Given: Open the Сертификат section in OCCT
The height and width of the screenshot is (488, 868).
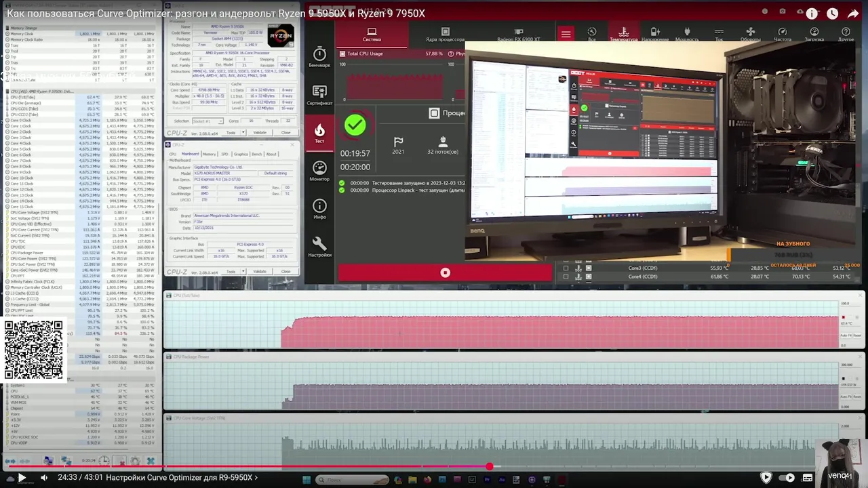Looking at the screenshot, I should click(x=319, y=95).
